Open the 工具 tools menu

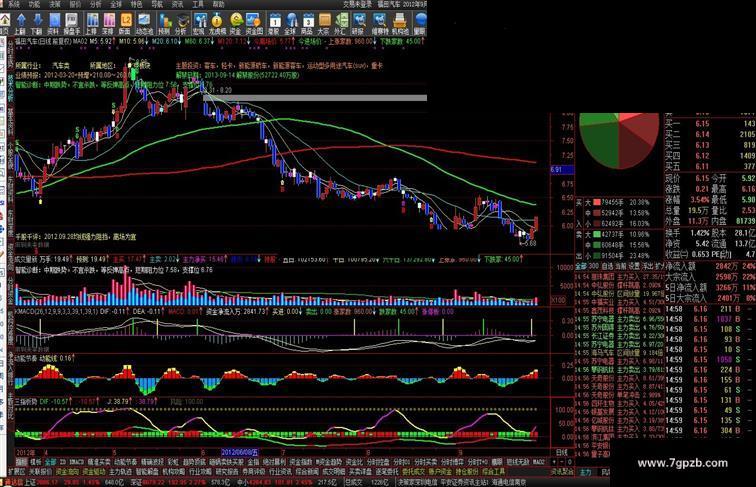[x=198, y=4]
